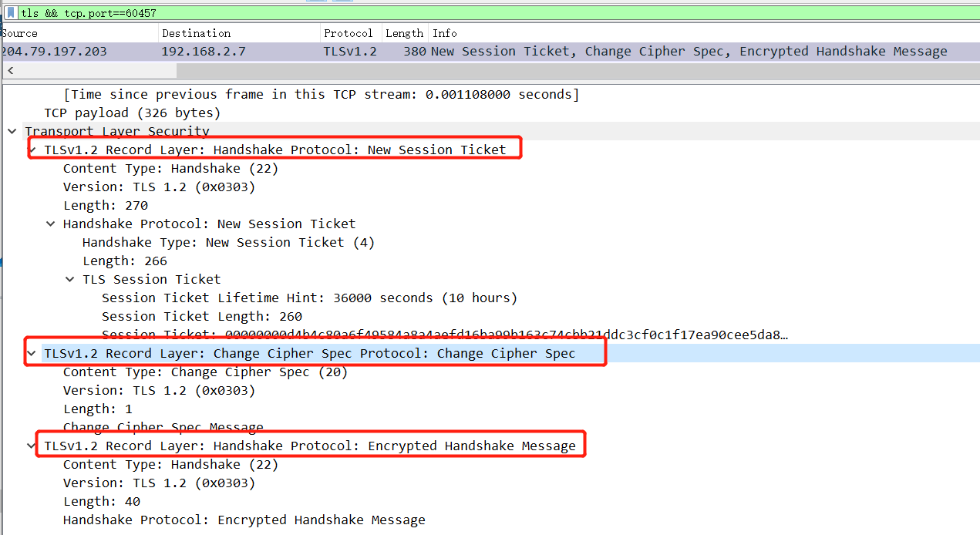980x535 pixels.
Task: Click the packet list scroll-left arrow
Action: click(9, 71)
